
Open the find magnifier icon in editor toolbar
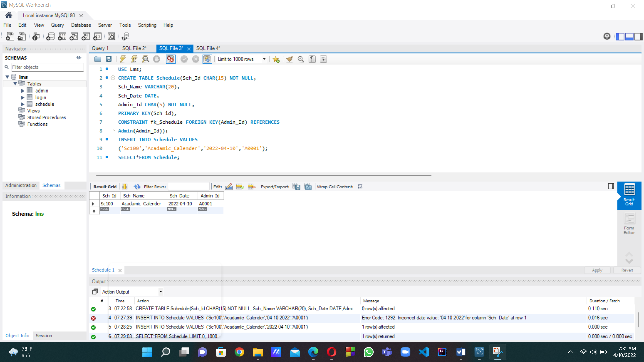[301, 59]
